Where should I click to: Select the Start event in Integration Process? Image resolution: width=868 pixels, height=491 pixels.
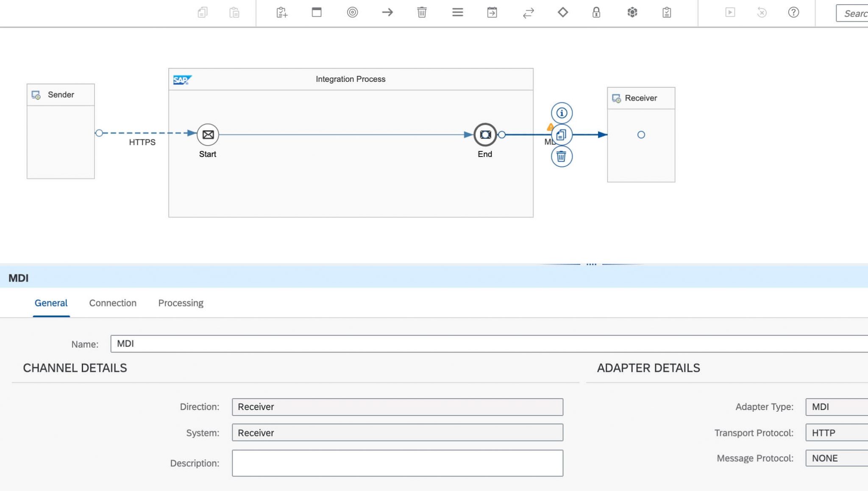(207, 134)
